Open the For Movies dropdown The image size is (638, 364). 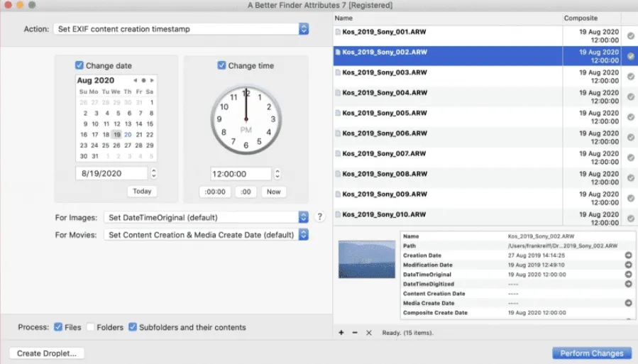[206, 235]
